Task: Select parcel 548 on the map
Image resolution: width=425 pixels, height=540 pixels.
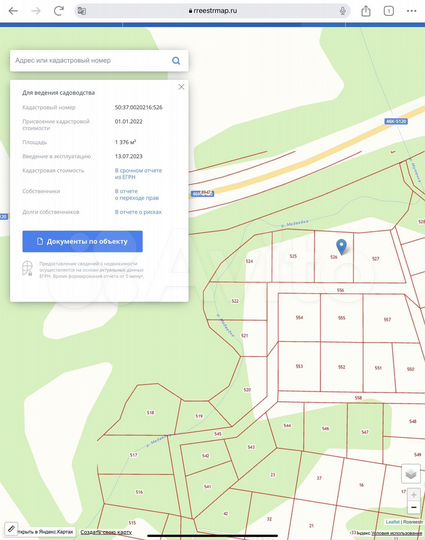Action: coord(413,421)
